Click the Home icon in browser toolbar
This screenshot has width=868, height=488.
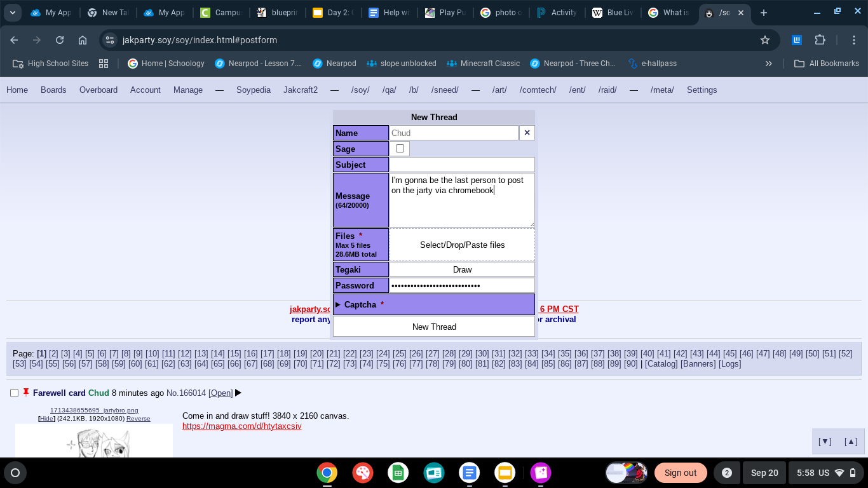pos(83,40)
